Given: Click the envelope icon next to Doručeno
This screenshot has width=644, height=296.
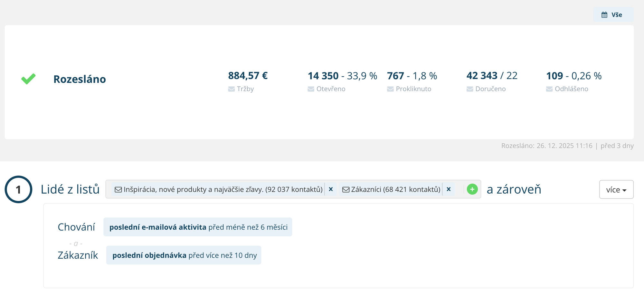Looking at the screenshot, I should [x=470, y=89].
